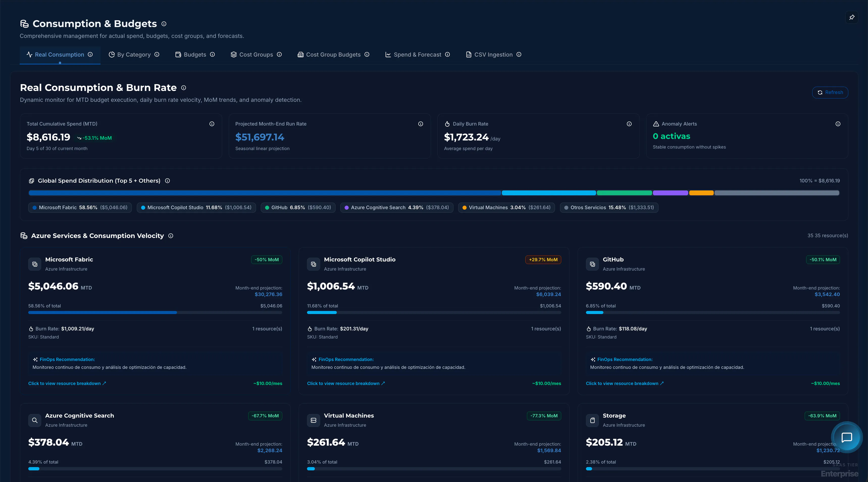The height and width of the screenshot is (482, 868).
Task: Click info icon on Cost Group Budgets tab
Action: pos(367,54)
